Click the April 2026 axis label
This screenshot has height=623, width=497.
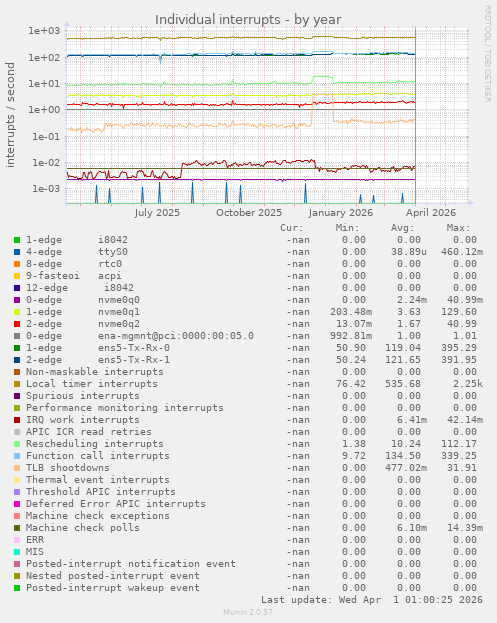[x=431, y=213]
